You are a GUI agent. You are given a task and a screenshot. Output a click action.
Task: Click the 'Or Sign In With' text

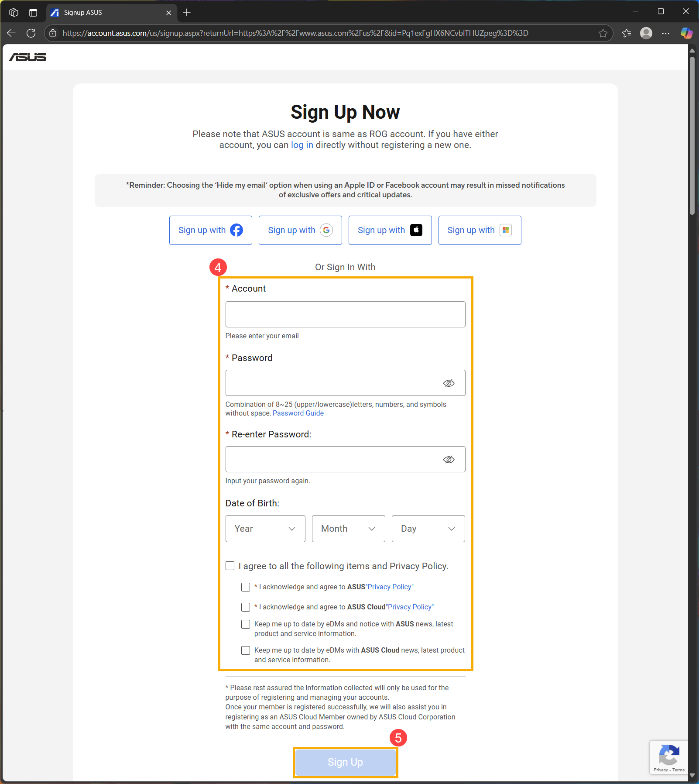point(345,267)
